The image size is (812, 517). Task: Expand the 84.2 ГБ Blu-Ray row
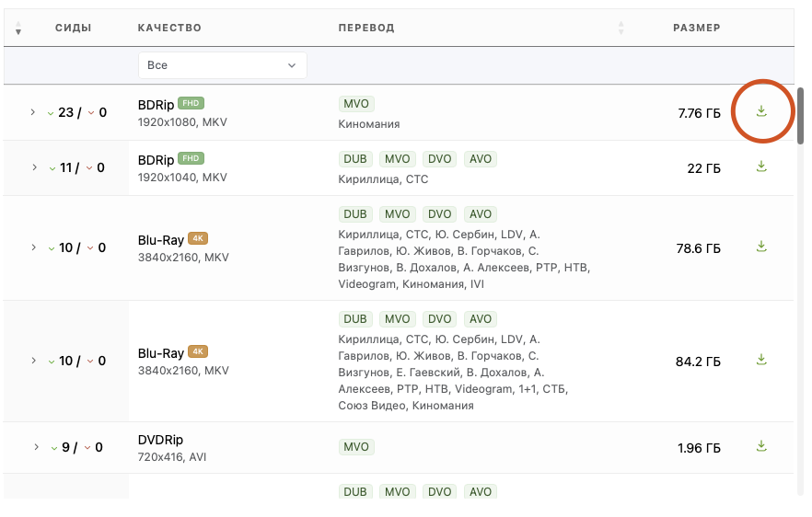(x=34, y=361)
